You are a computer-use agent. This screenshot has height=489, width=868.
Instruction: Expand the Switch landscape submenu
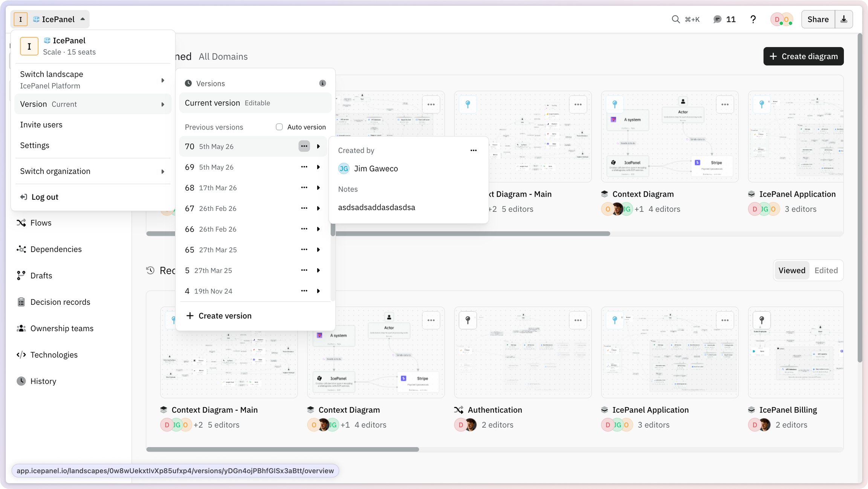coord(93,80)
